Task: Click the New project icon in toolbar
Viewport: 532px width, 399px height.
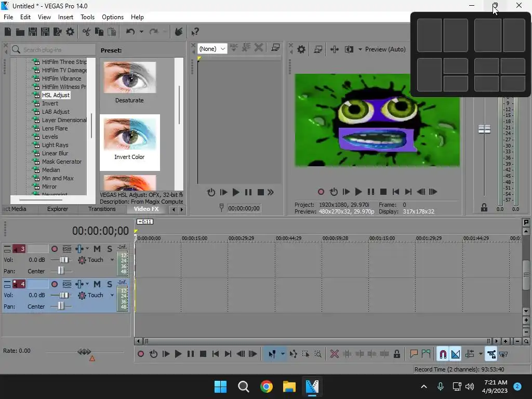Action: (8, 32)
